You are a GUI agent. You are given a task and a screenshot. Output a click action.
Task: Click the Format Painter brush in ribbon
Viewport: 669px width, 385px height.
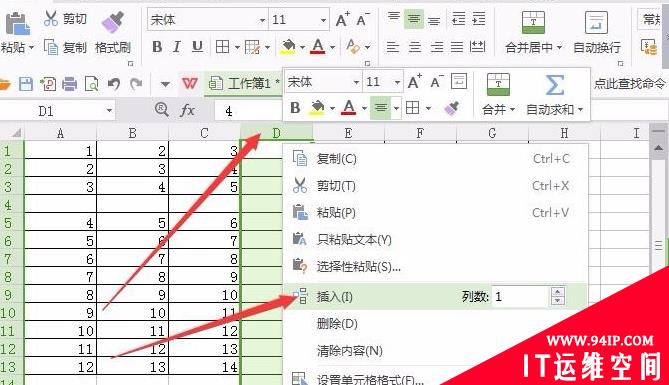pos(113,22)
